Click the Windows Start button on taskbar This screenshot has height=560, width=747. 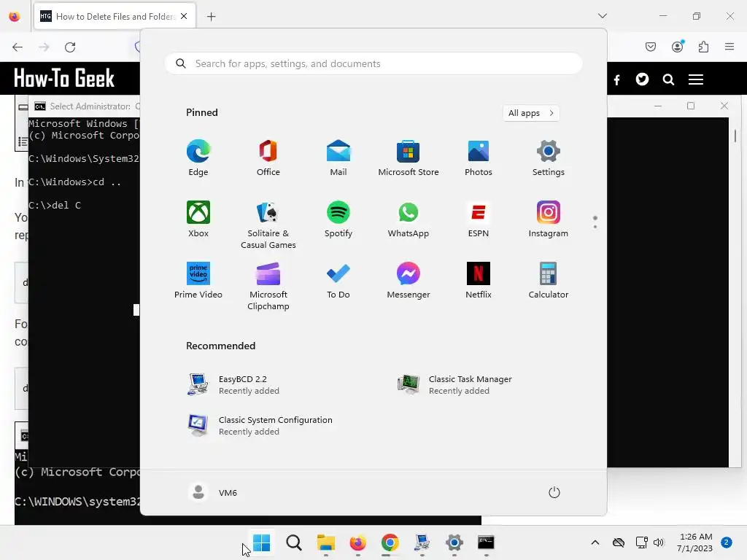point(262,542)
